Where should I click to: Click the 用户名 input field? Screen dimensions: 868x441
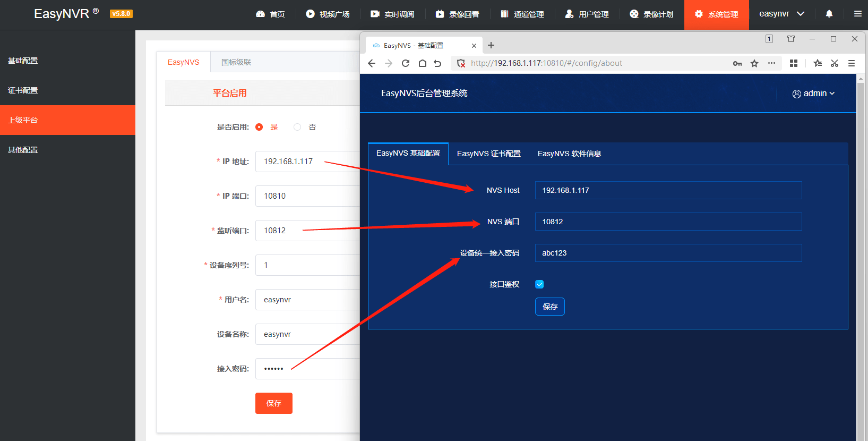point(307,300)
